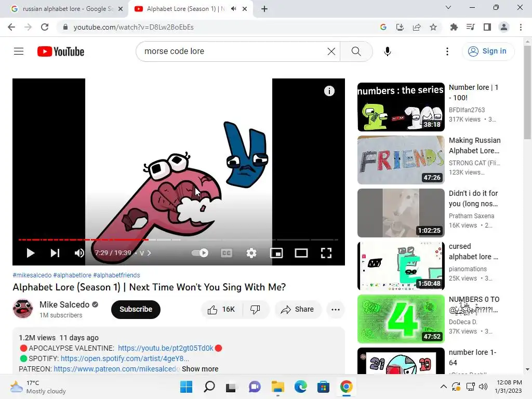
Task: Open the Chrome three-dot menu
Action: pos(521,27)
